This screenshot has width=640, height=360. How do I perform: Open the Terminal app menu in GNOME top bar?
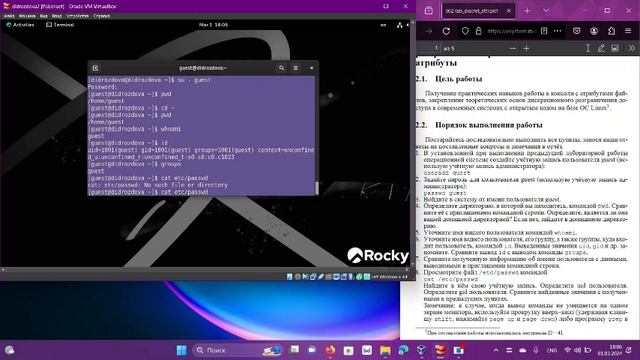click(x=60, y=25)
